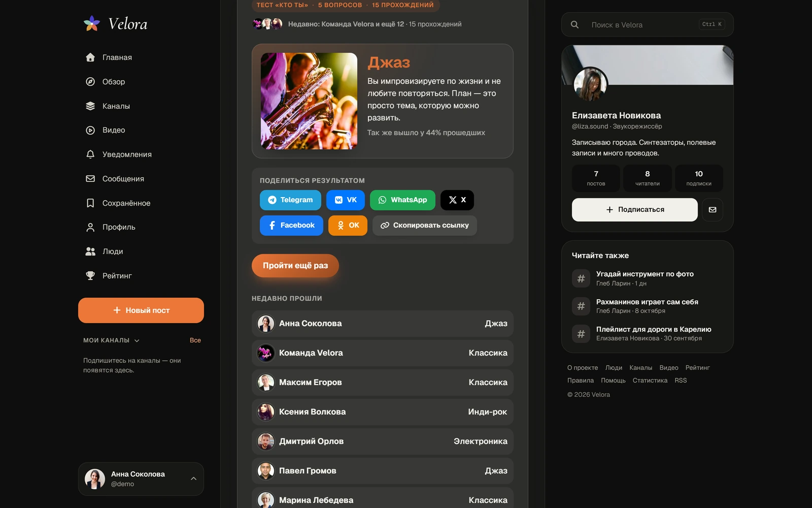Click Пройти ещё раз button
Image resolution: width=812 pixels, height=508 pixels.
click(295, 266)
